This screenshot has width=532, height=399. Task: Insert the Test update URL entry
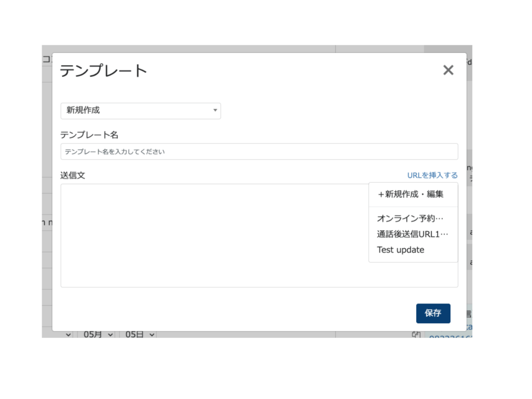401,250
